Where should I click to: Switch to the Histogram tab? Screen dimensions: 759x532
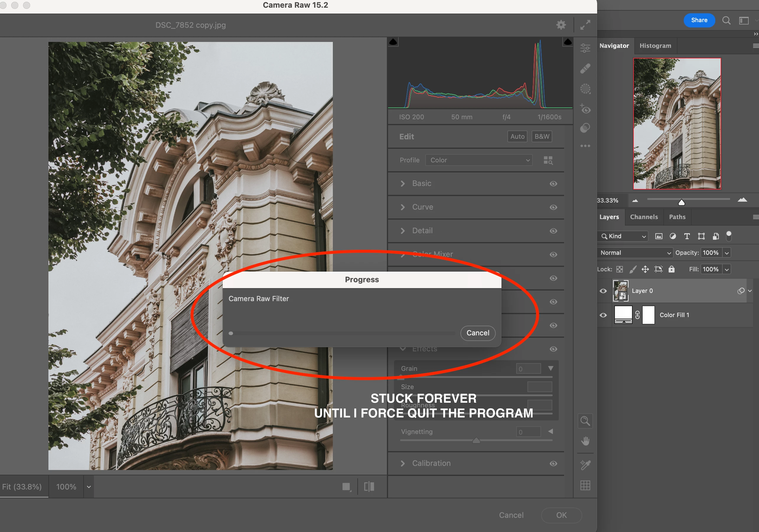click(655, 45)
